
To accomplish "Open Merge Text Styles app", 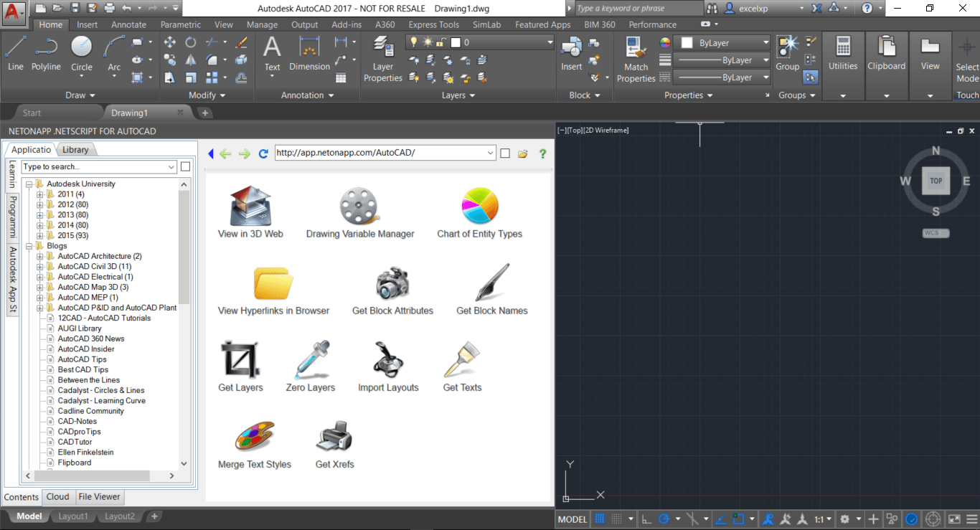I will click(x=255, y=445).
